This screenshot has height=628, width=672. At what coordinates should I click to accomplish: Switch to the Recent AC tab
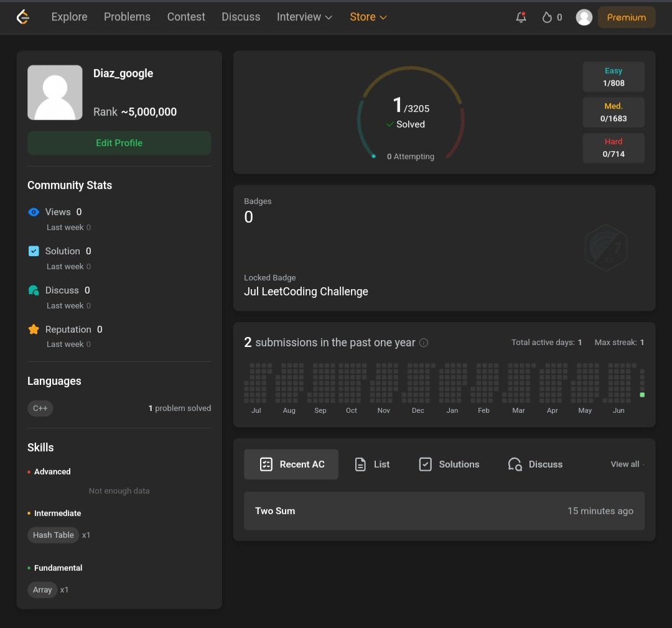click(x=291, y=464)
